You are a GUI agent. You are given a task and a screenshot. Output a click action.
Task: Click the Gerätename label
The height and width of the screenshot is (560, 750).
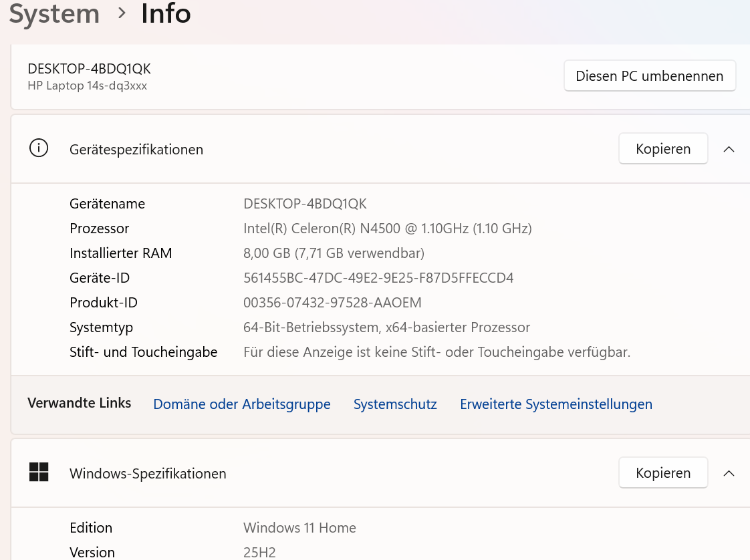tap(107, 204)
